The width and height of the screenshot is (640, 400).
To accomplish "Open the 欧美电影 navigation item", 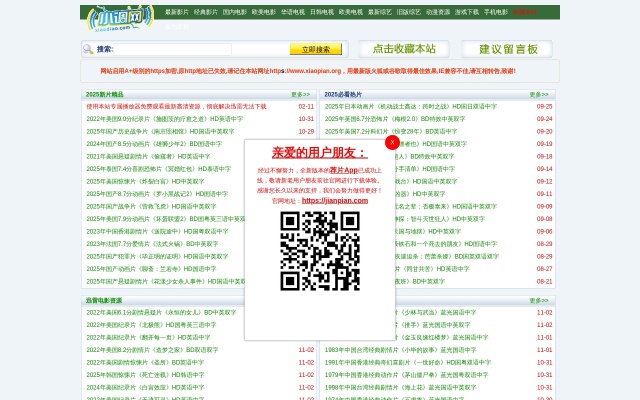I will point(265,12).
